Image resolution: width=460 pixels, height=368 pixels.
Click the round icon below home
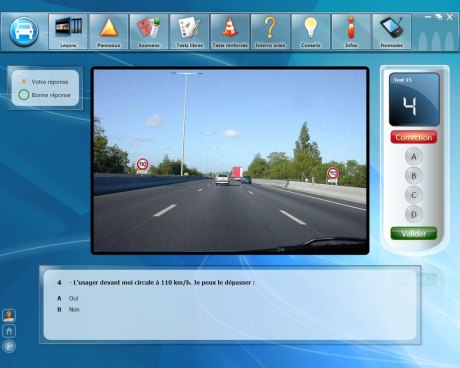tap(9, 346)
